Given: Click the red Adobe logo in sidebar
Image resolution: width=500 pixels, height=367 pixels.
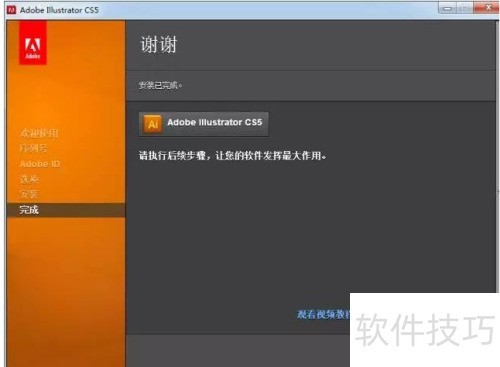Looking at the screenshot, I should [33, 43].
